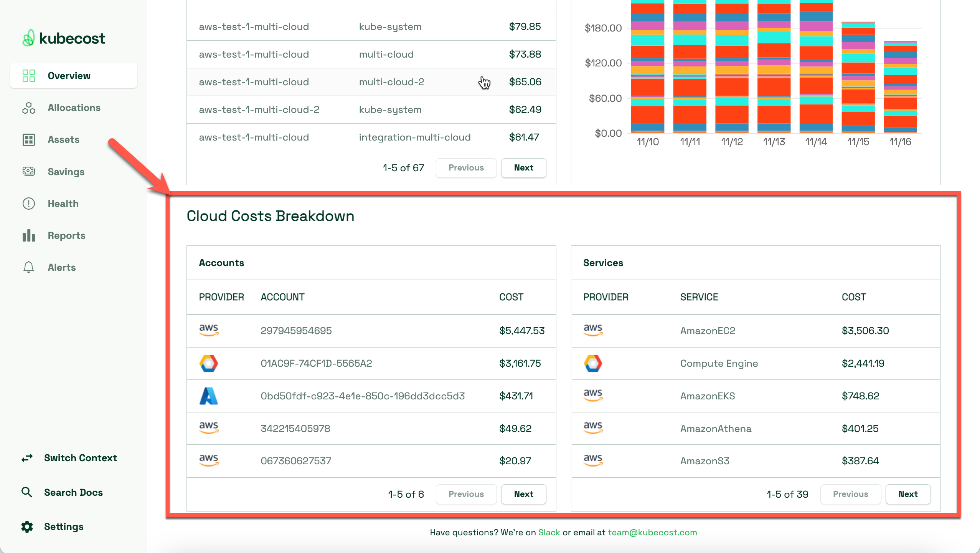
Task: Click Previous in the Services table
Action: pos(850,494)
